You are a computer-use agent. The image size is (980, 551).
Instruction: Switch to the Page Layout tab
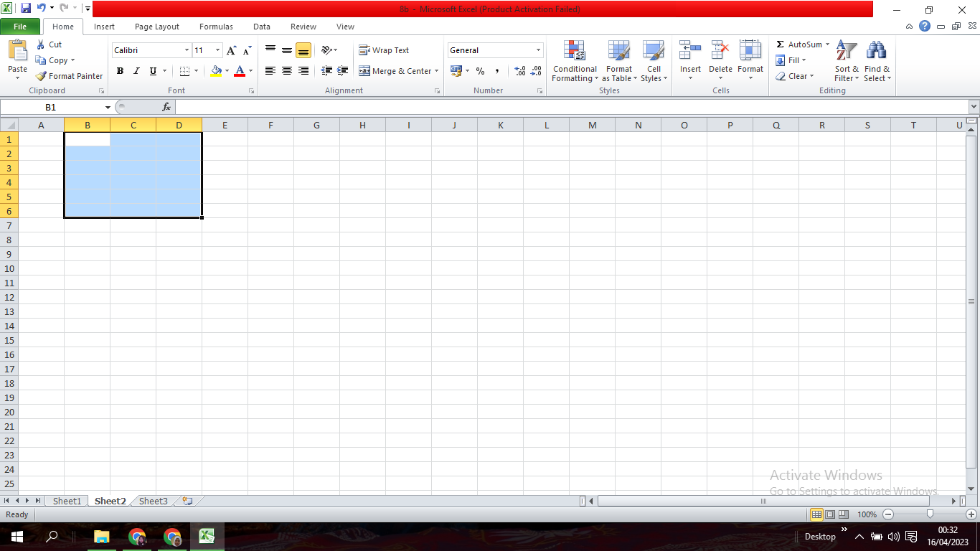[x=157, y=27]
